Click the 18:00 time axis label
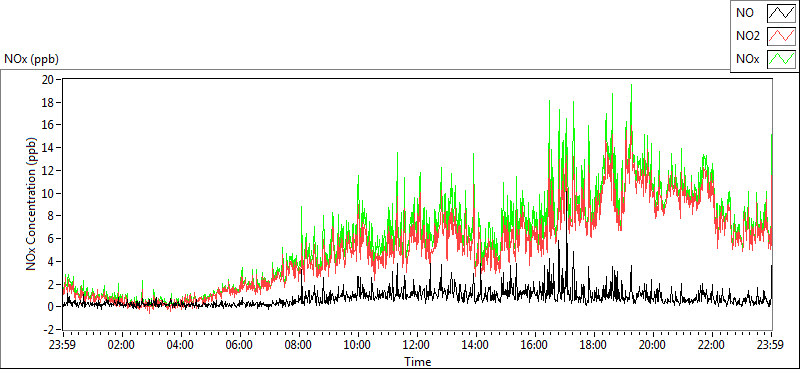 point(594,344)
